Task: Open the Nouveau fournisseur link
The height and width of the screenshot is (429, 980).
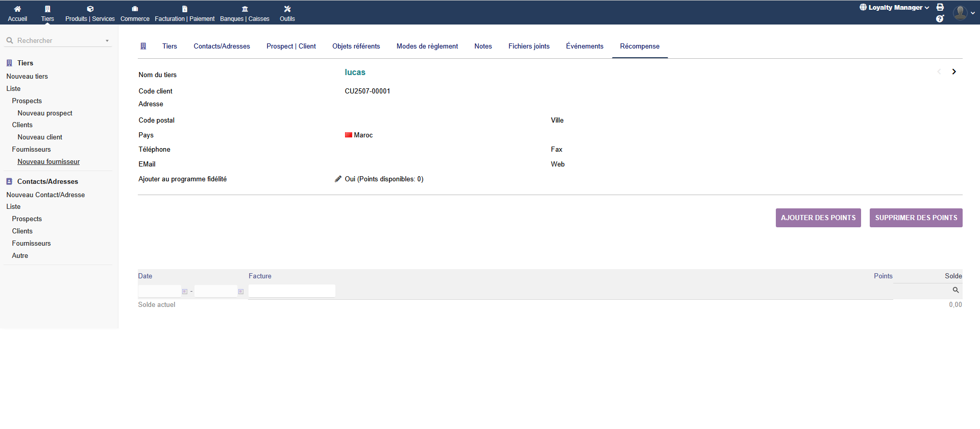Action: (48, 162)
